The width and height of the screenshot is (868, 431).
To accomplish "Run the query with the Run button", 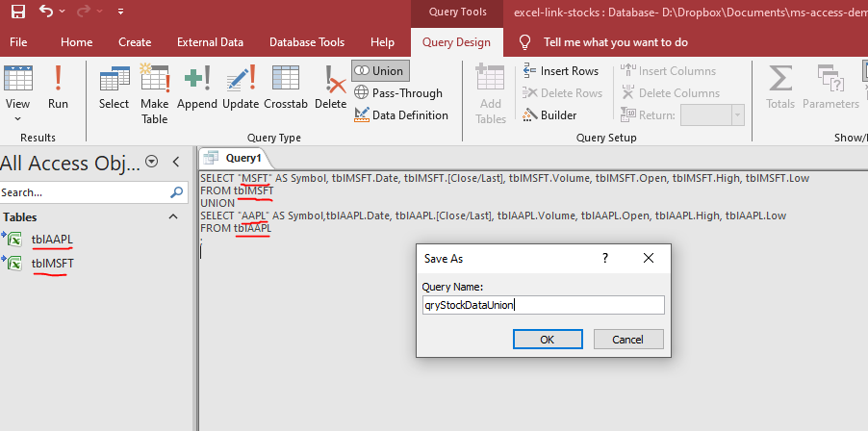I will tap(58, 88).
